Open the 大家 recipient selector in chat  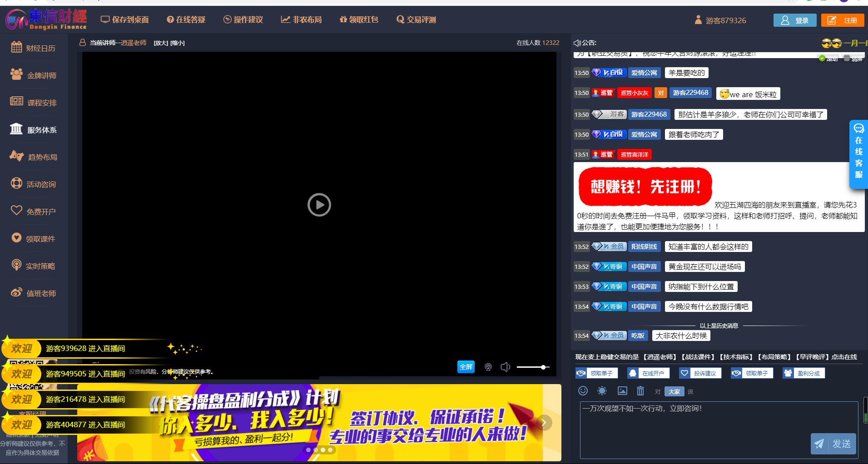click(674, 391)
